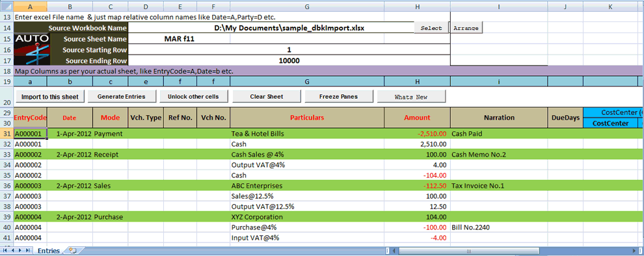This screenshot has height=256, width=644.
Task: Click the AUTO logo image
Action: tap(32, 49)
